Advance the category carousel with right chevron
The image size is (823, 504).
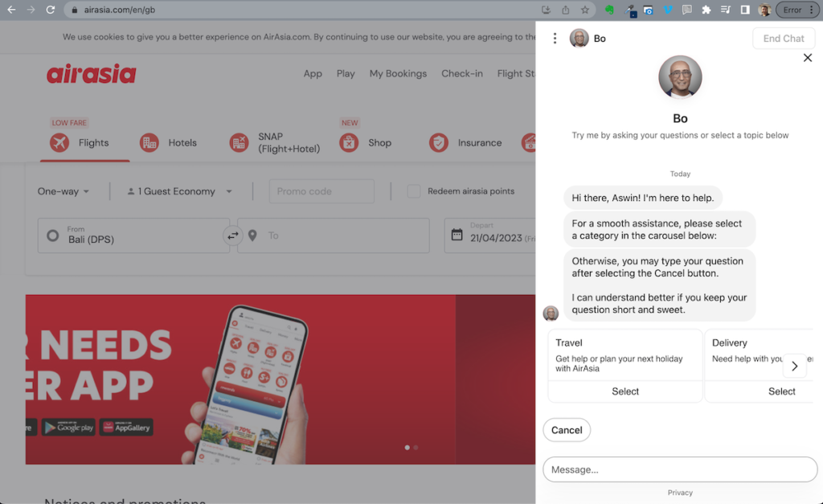794,366
